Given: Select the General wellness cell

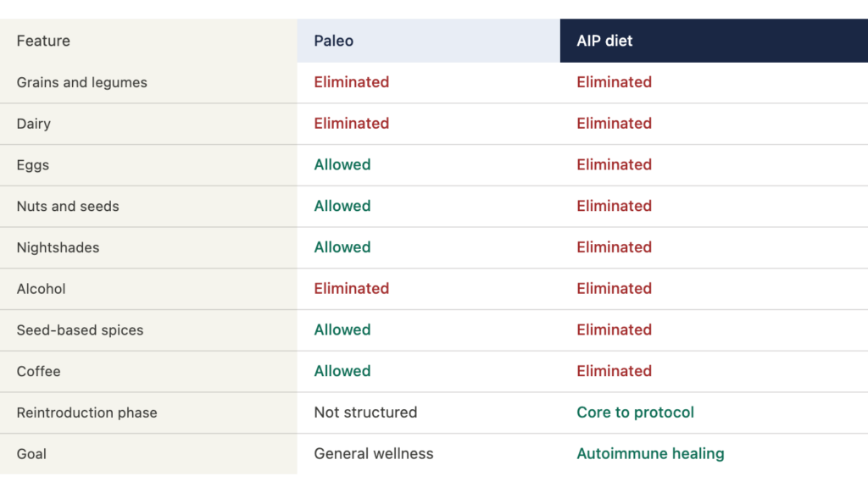Looking at the screenshot, I should coord(374,454).
